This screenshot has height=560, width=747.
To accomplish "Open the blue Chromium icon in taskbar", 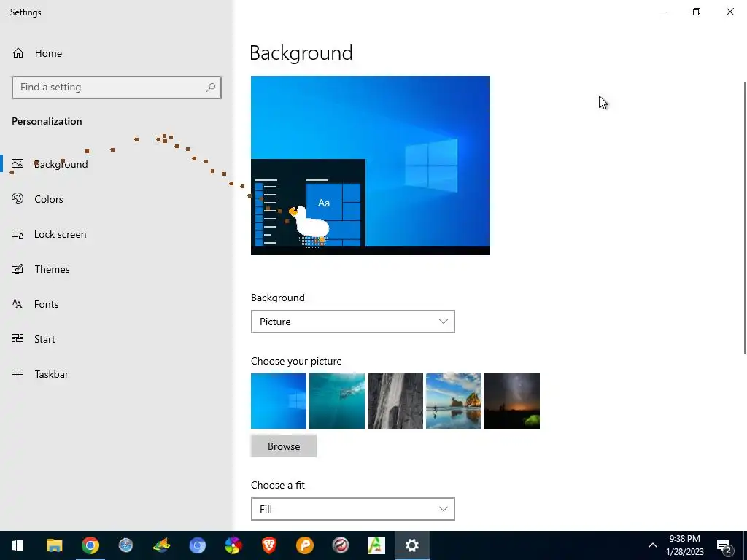I will click(197, 545).
